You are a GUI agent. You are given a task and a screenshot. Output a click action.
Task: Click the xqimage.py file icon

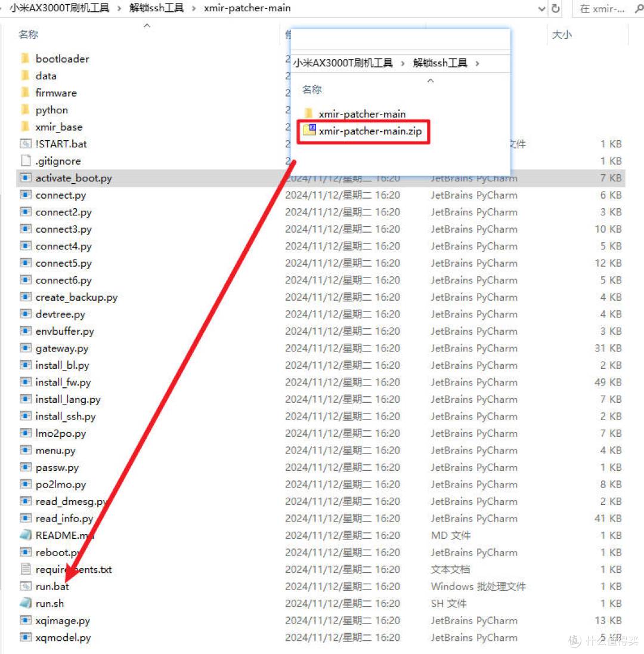[x=26, y=620]
